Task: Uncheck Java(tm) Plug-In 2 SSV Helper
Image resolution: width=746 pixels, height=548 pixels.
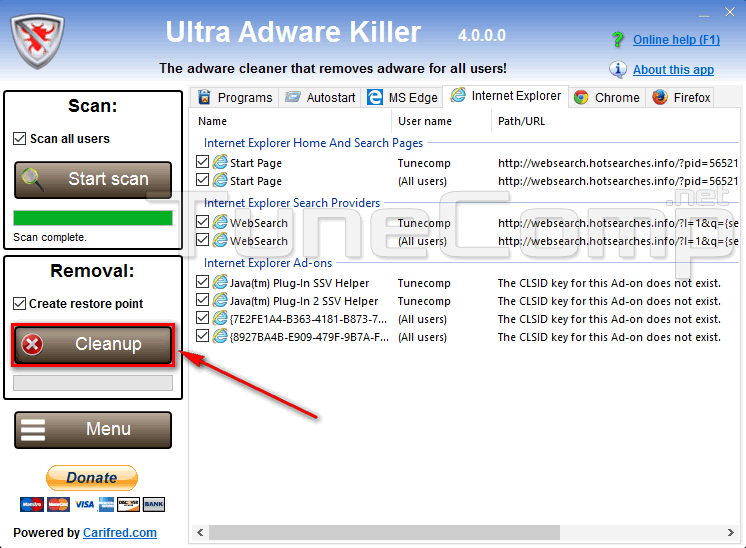Action: 202,300
